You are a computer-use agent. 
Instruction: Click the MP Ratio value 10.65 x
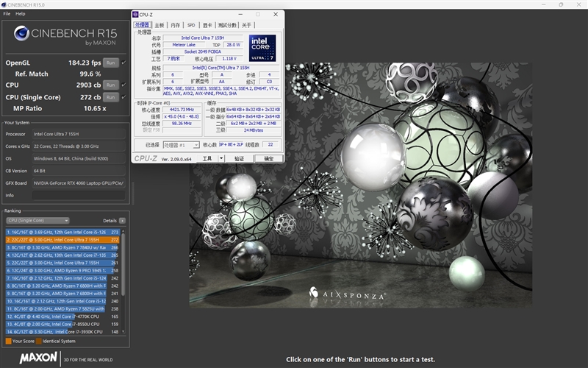(95, 108)
